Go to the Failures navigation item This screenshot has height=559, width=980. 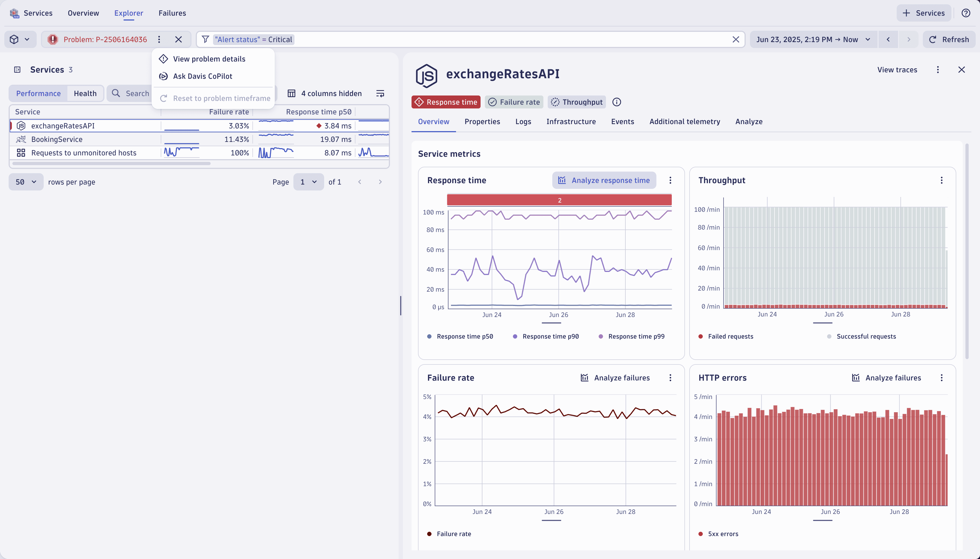coord(172,13)
